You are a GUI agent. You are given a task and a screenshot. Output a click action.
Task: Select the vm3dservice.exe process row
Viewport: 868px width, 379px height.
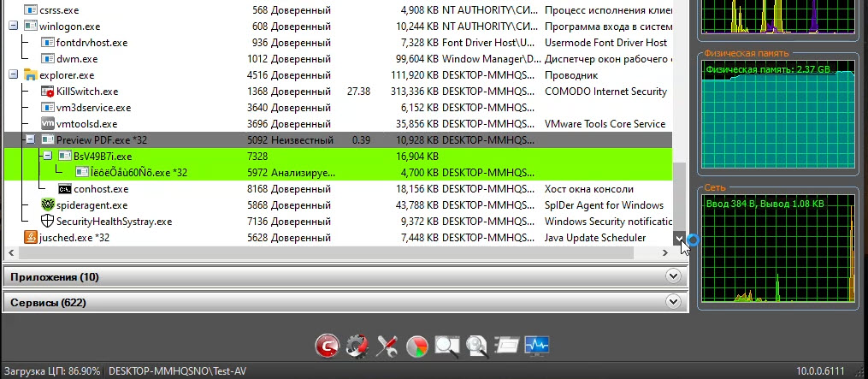click(x=338, y=108)
